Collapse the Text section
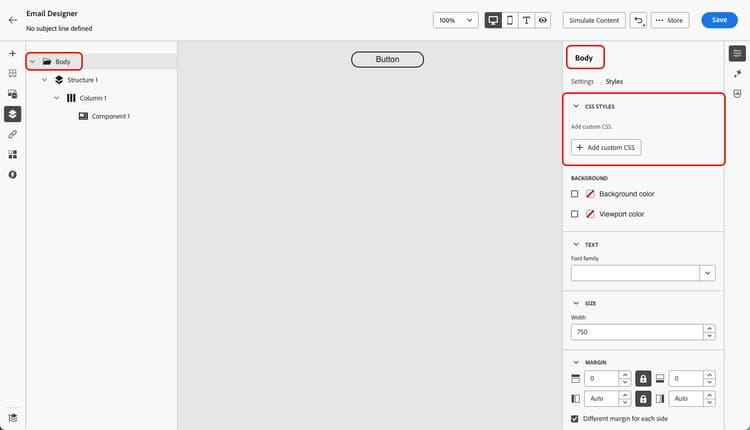The image size is (750, 430). pyautogui.click(x=576, y=244)
